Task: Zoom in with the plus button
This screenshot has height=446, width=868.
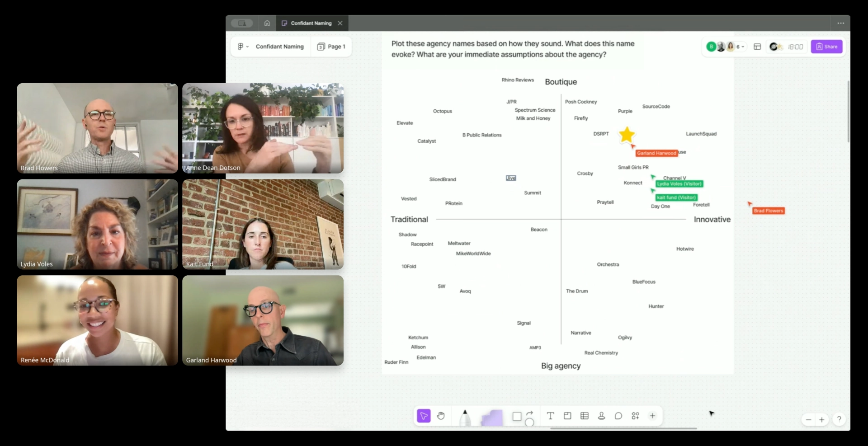Action: tap(822, 420)
